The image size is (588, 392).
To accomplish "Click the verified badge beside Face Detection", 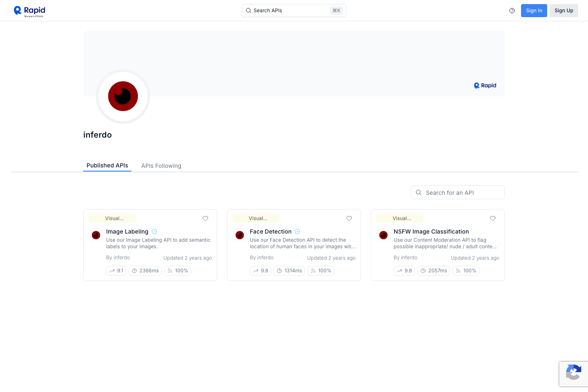I will pyautogui.click(x=297, y=232).
